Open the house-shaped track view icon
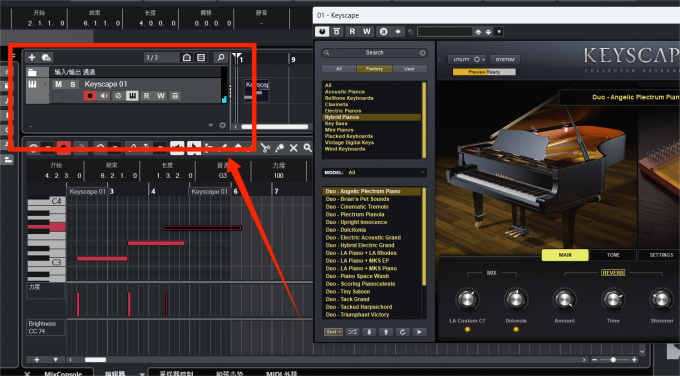This screenshot has width=680, height=376. pos(186,57)
